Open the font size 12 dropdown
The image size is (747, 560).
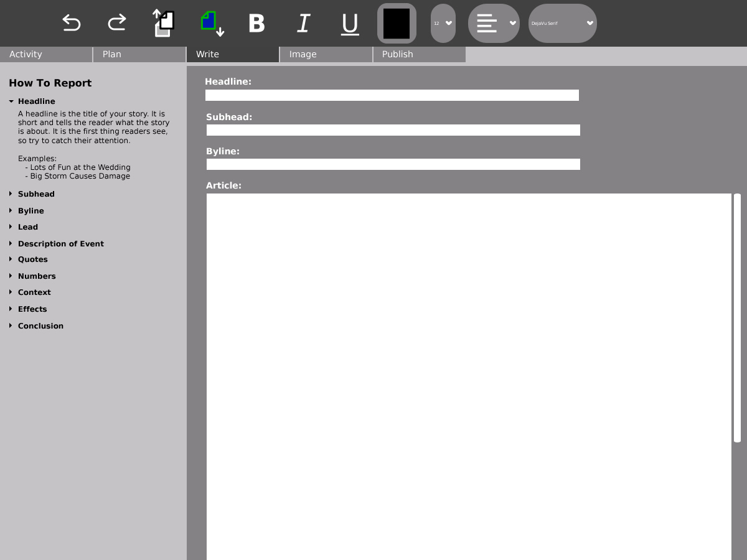coord(443,23)
